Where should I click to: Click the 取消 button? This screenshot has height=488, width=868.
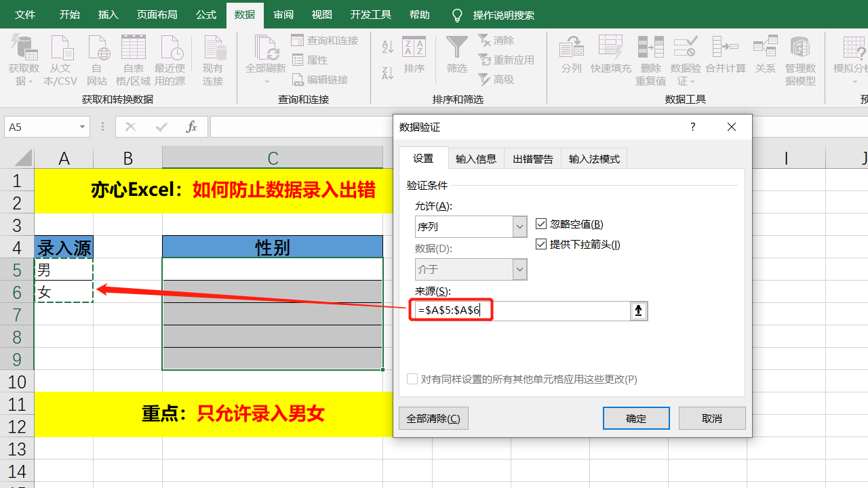click(712, 418)
